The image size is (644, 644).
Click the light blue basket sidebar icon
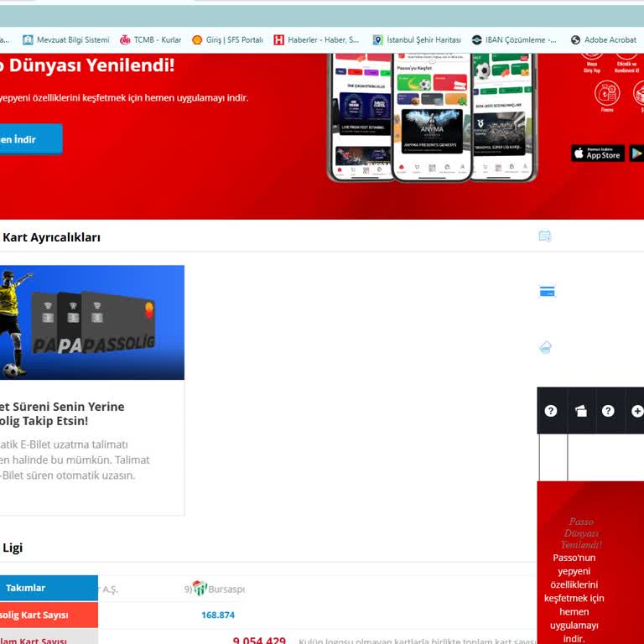(545, 347)
